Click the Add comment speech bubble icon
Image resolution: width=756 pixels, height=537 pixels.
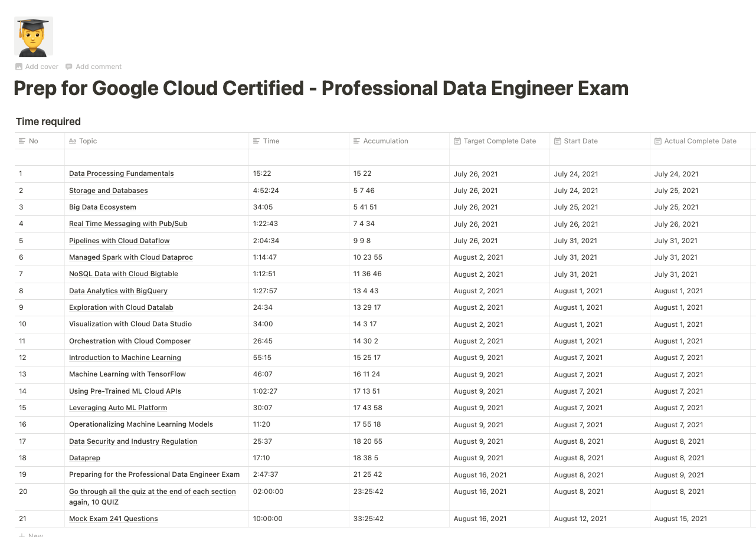coord(69,67)
